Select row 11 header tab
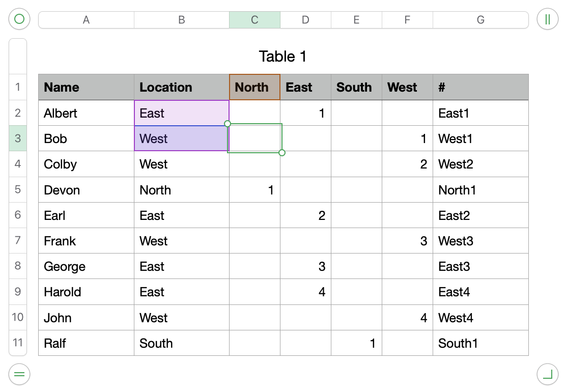 coord(18,343)
